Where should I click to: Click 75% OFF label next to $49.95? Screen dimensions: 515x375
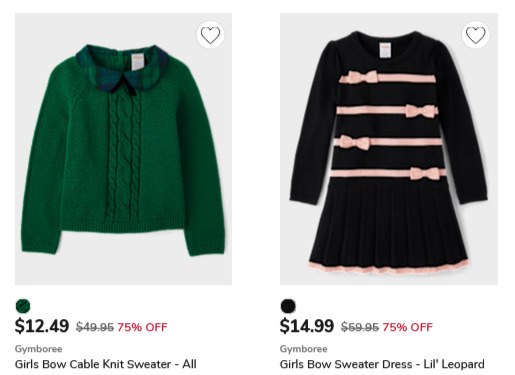[x=142, y=327]
